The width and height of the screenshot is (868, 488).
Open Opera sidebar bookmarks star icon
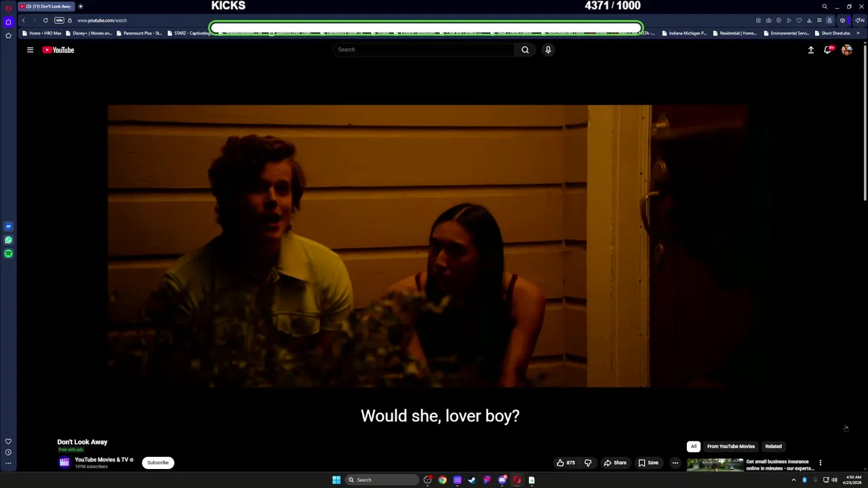tap(8, 35)
